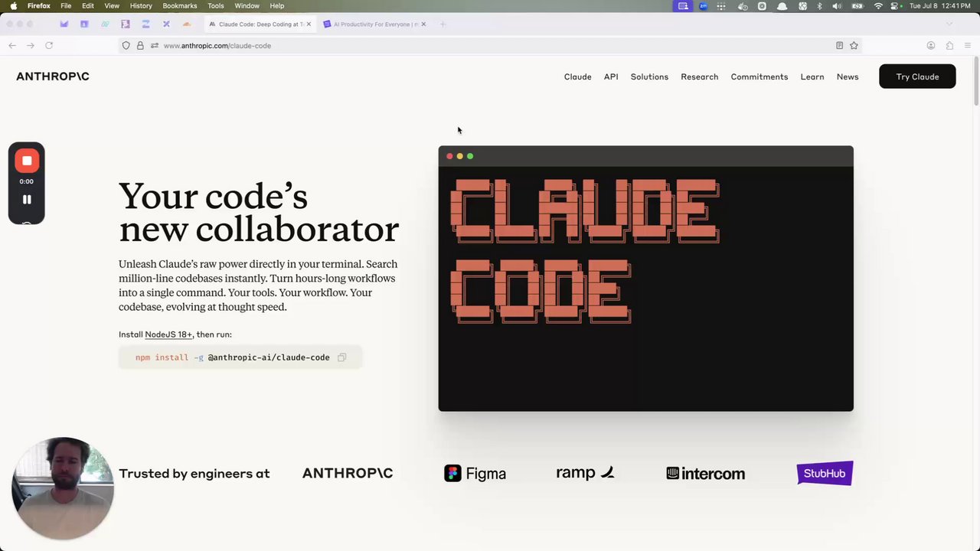Open battery status in menu bar
980x551 pixels.
tap(857, 5)
